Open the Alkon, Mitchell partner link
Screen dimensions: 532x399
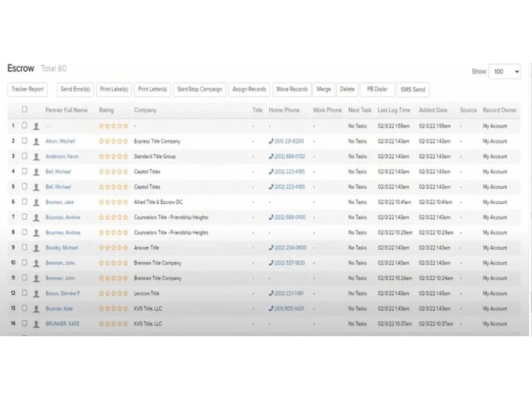click(61, 141)
